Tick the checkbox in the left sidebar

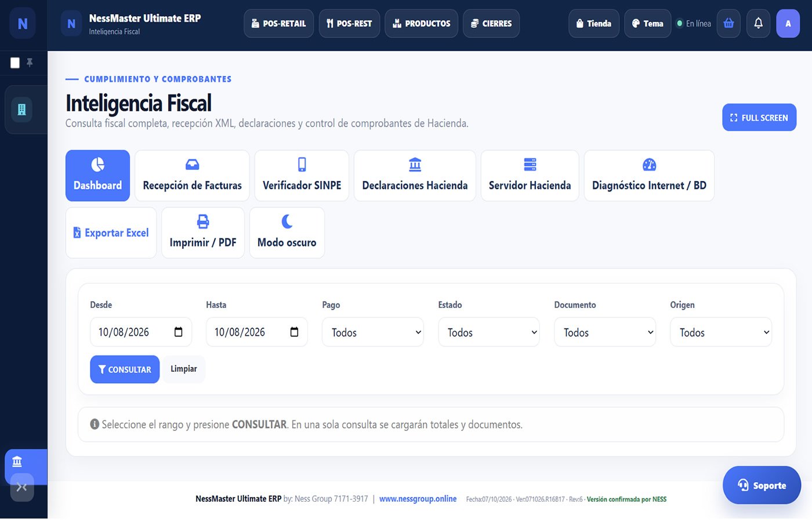(15, 63)
